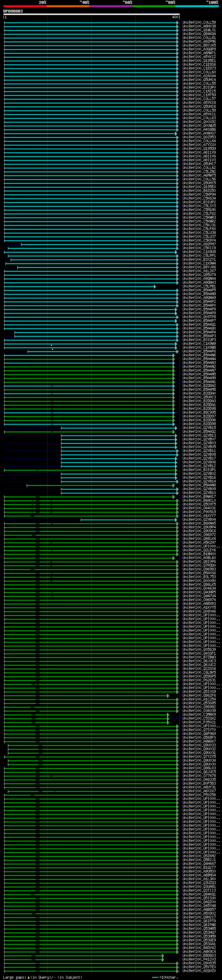Select the UniRef100_Q0Z853 label
This screenshot has height=980, width=222.
click(x=199, y=137)
